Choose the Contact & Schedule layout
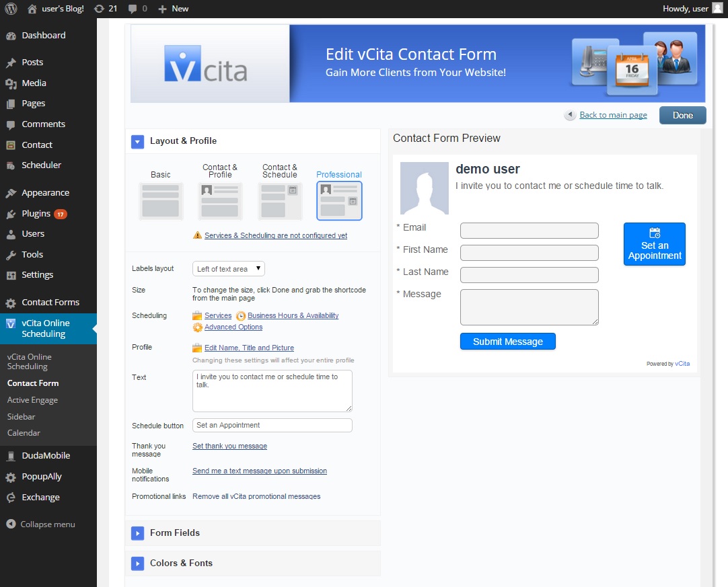728x587 pixels. pos(280,200)
